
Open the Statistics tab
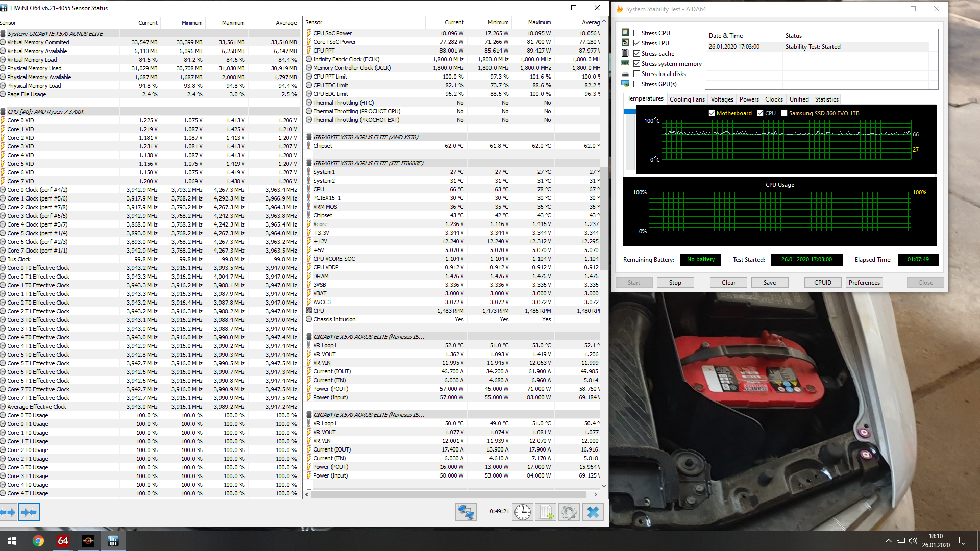(826, 99)
